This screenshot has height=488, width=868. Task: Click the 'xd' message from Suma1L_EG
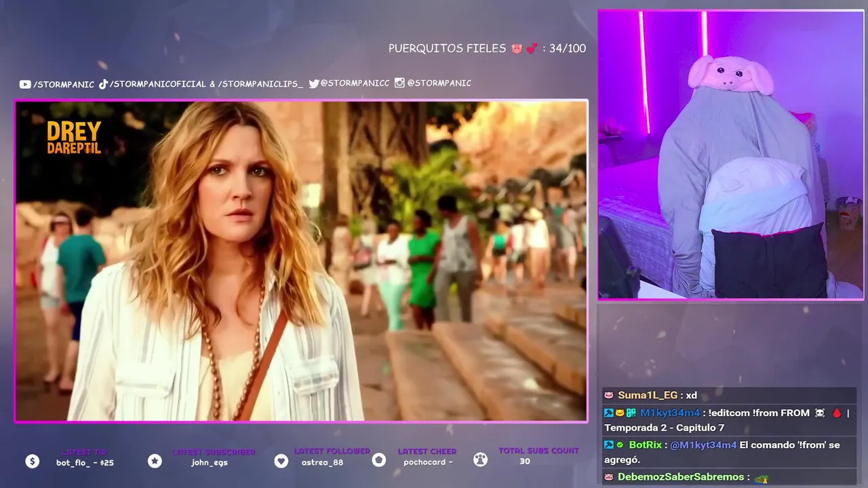(691, 395)
